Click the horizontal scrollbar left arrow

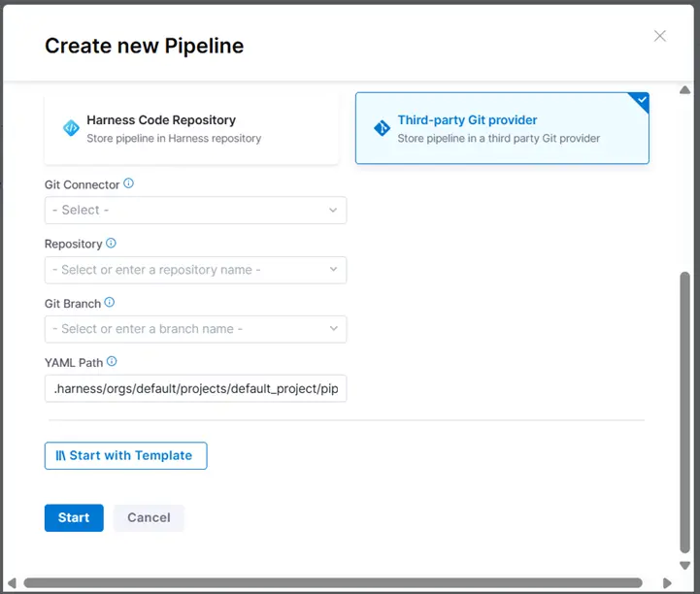[x=12, y=583]
